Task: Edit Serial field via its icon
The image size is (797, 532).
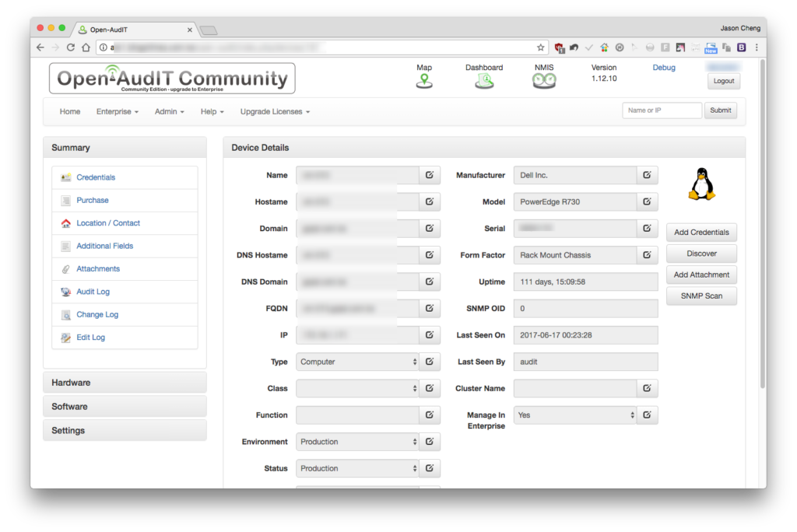Action: [x=647, y=229]
